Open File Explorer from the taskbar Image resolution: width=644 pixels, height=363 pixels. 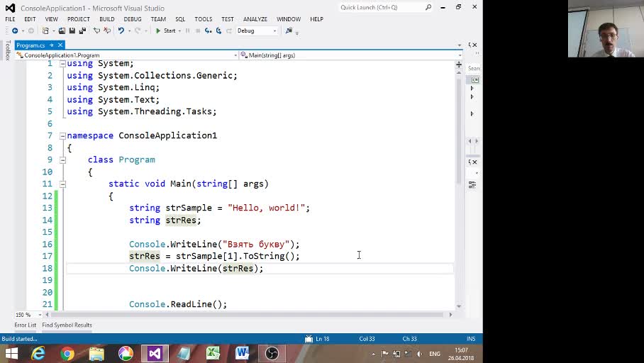[x=96, y=354]
